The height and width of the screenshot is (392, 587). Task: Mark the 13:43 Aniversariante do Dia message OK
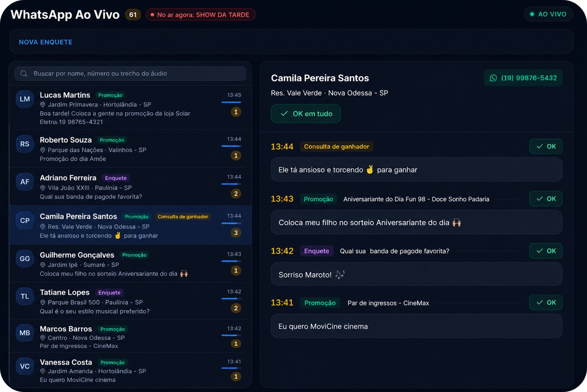tap(545, 199)
